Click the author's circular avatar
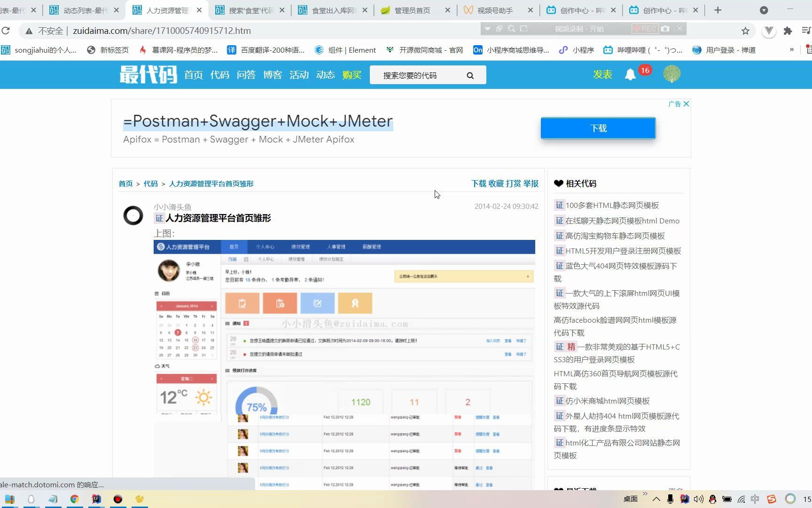 tap(133, 215)
